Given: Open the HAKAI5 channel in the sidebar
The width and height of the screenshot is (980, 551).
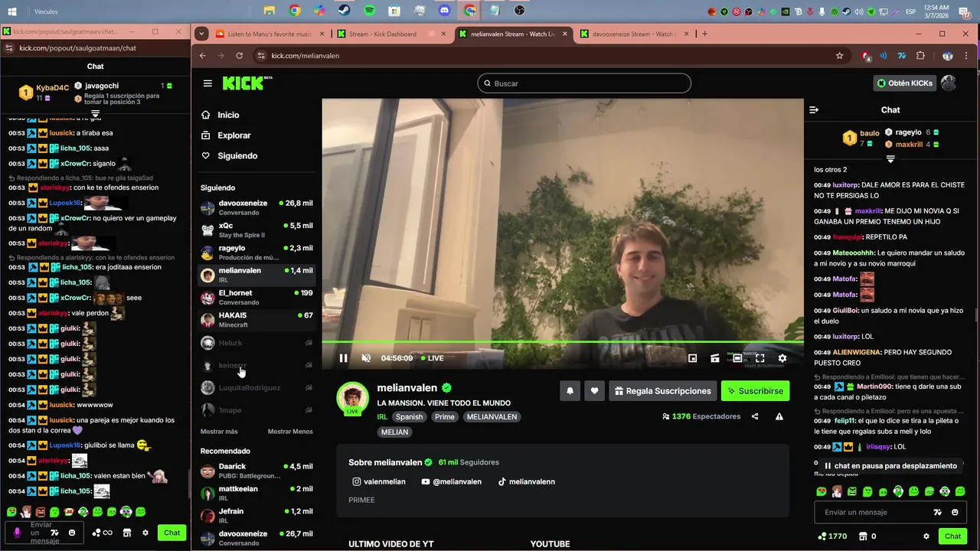Looking at the screenshot, I should coord(256,319).
